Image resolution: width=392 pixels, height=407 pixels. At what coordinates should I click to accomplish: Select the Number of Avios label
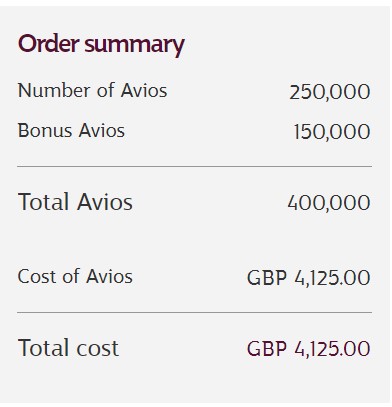tap(92, 90)
